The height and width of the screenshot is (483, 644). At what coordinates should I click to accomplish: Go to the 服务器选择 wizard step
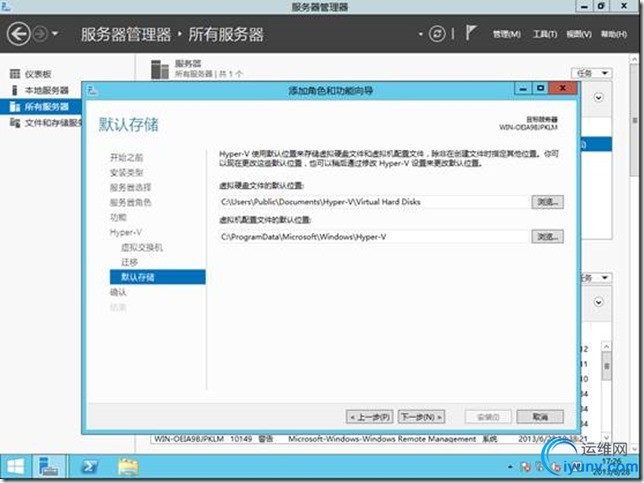tap(131, 188)
